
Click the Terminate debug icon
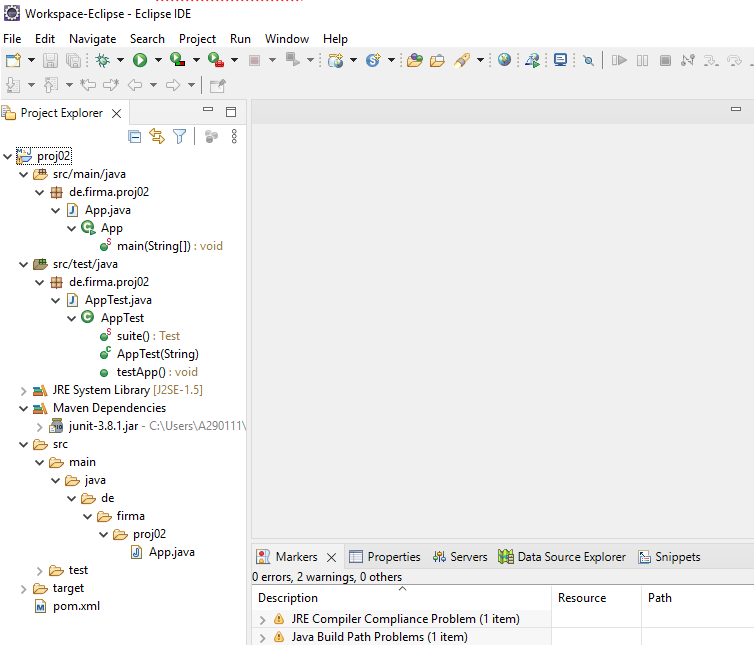[665, 60]
